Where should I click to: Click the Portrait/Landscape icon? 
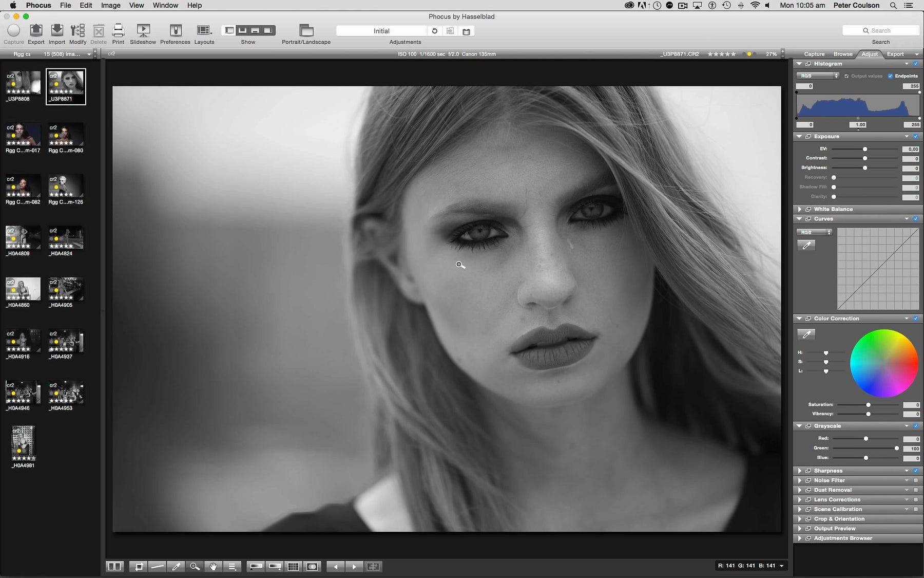pos(306,30)
